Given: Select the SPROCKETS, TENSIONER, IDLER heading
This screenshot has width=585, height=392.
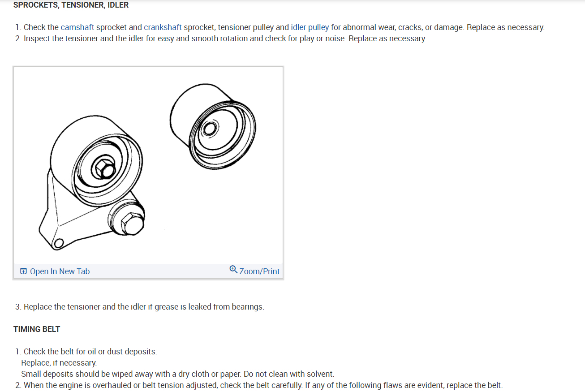Looking at the screenshot, I should [x=71, y=5].
